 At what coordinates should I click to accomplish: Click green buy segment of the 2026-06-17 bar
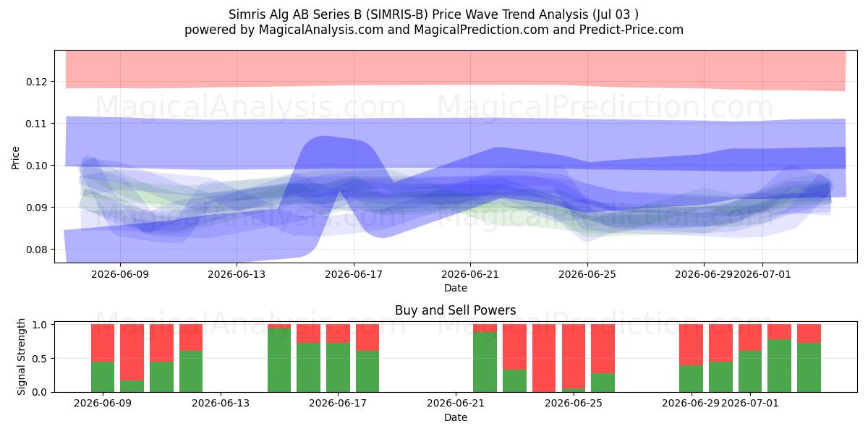pyautogui.click(x=338, y=367)
